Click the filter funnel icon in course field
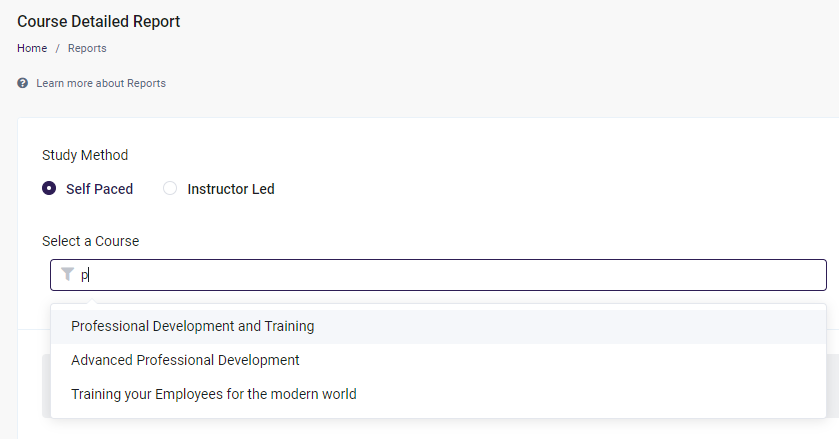Image resolution: width=839 pixels, height=439 pixels. click(x=68, y=274)
